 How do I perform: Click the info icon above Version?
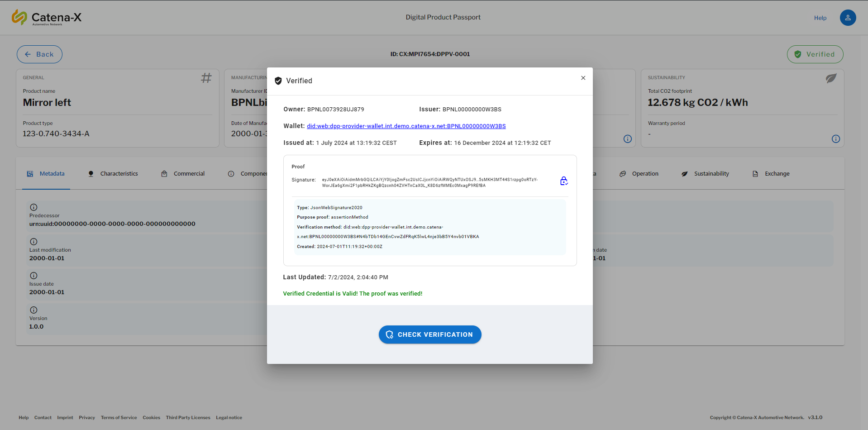coord(33,310)
